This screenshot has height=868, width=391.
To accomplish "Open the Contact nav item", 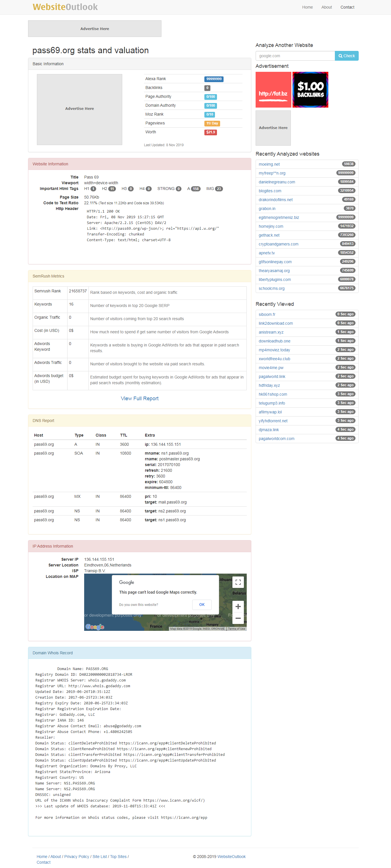I will point(347,7).
